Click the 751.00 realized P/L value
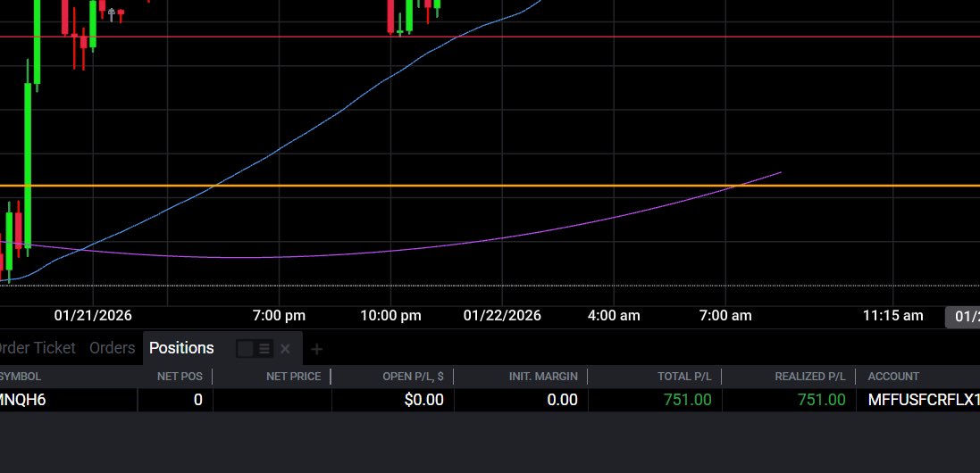980x473 pixels. click(x=821, y=399)
